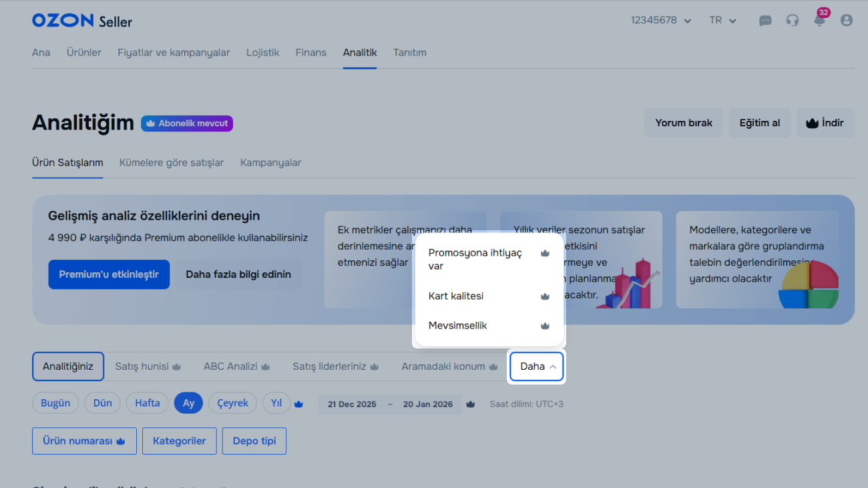The height and width of the screenshot is (488, 868).
Task: Click the Premium'u etkinleştir button
Action: coord(109,274)
